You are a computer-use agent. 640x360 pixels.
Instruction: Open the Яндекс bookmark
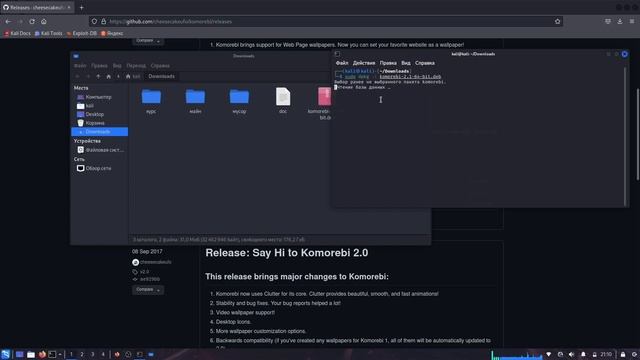112,33
